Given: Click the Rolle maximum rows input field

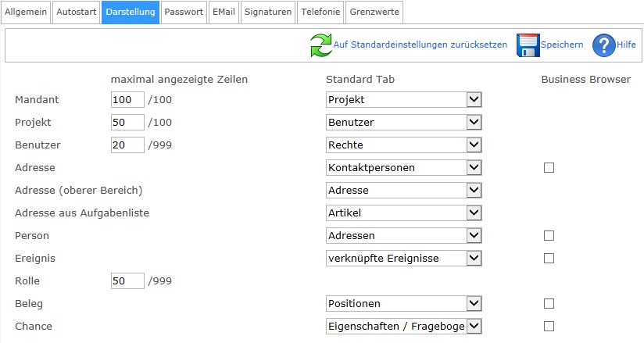Looking at the screenshot, I should coord(127,280).
